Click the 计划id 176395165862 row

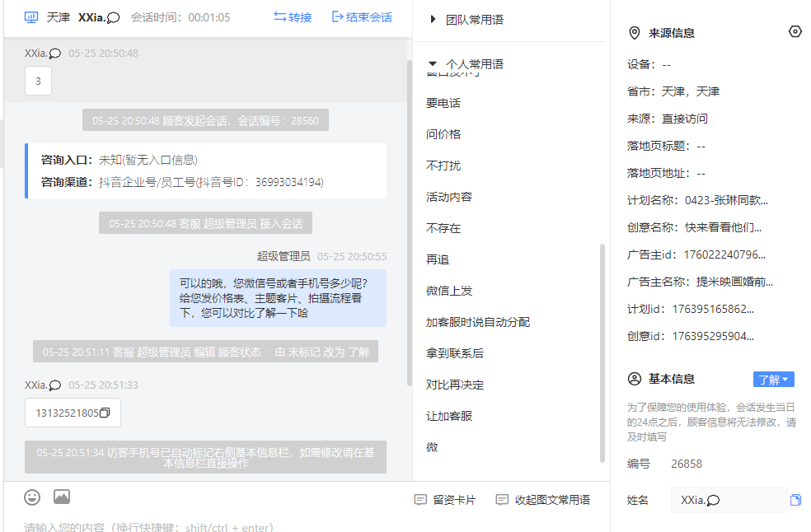pos(691,309)
